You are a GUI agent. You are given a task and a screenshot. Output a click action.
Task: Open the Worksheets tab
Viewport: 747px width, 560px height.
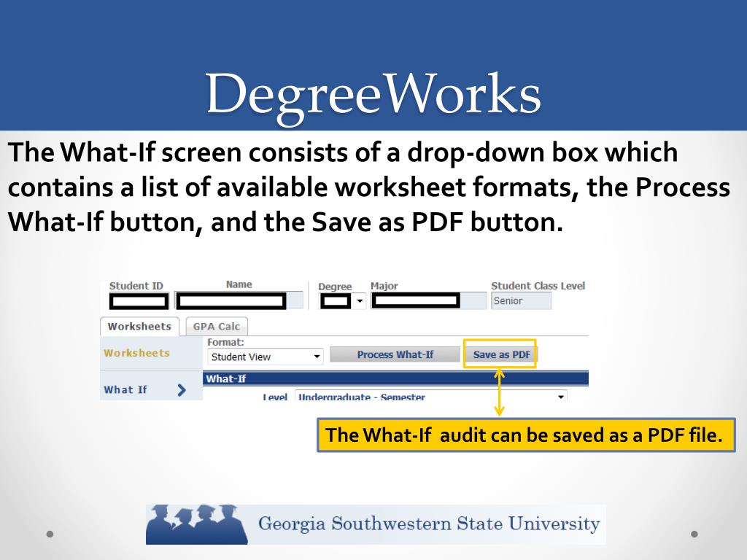(x=139, y=327)
